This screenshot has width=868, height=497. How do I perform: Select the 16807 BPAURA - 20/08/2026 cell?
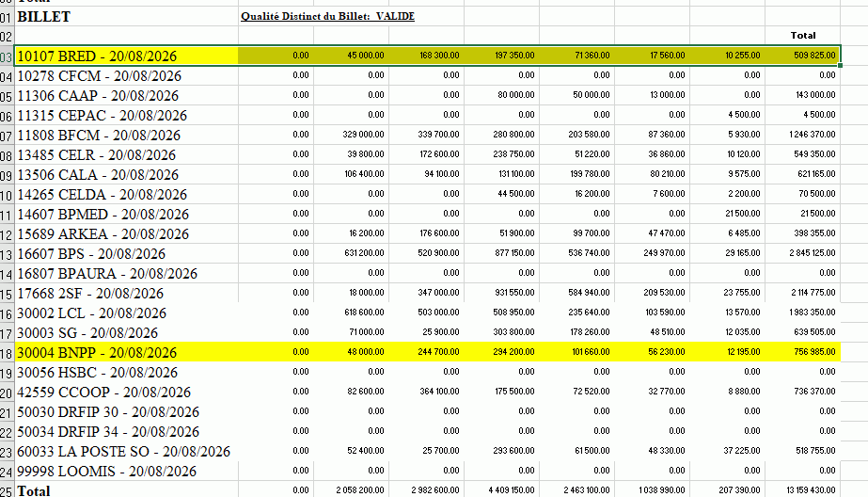127,273
